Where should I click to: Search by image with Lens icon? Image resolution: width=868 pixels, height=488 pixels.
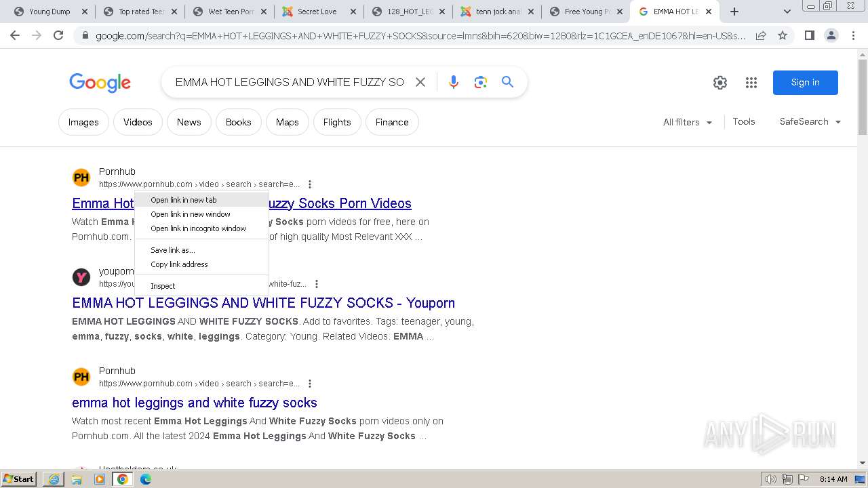pos(481,82)
